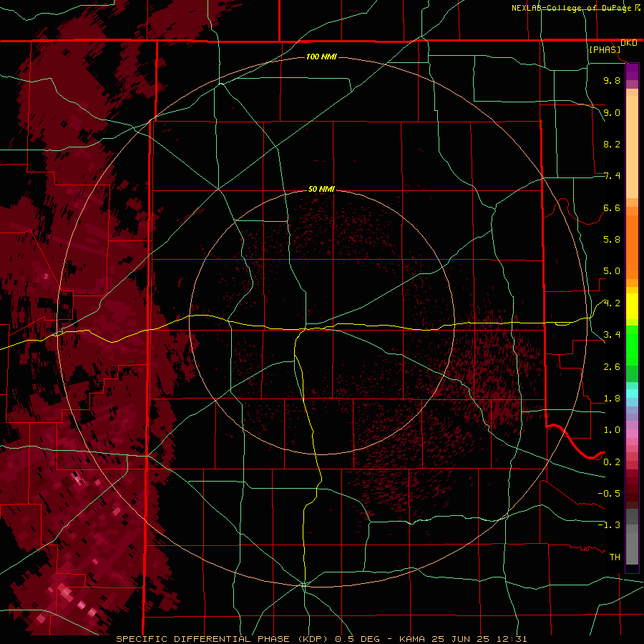Screen dimensions: 644x644
Task: Click the 0.2 value on the color scale
Action: pos(612,462)
